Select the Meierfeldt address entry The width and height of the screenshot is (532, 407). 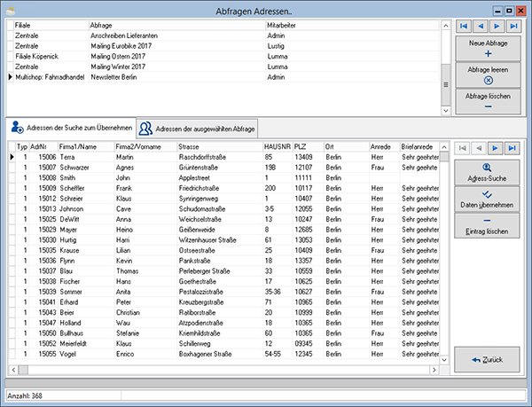224,343
